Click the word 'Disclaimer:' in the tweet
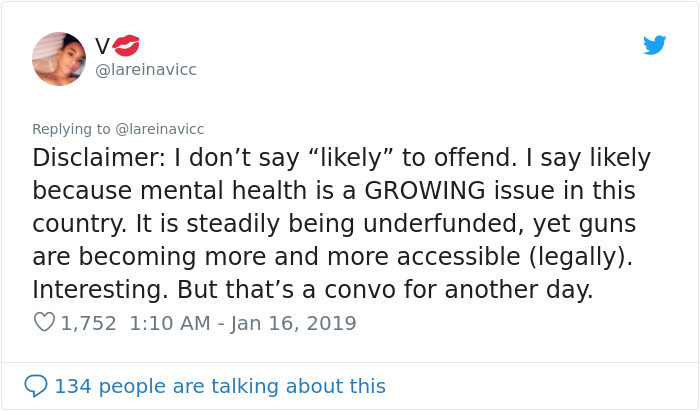The width and height of the screenshot is (700, 411). tap(99, 158)
